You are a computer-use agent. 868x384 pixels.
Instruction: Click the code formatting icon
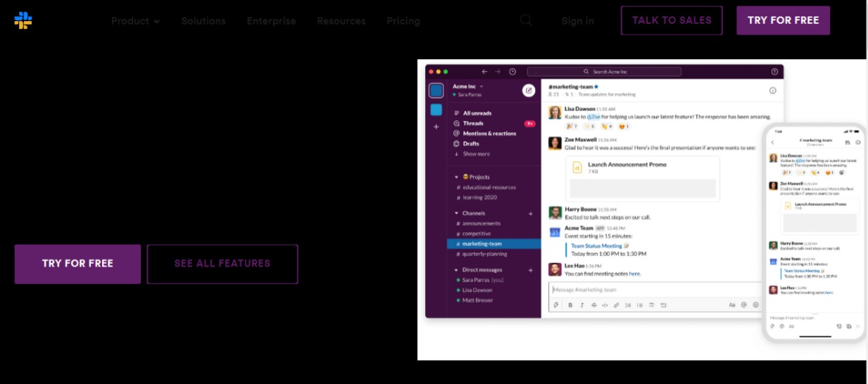pyautogui.click(x=605, y=305)
